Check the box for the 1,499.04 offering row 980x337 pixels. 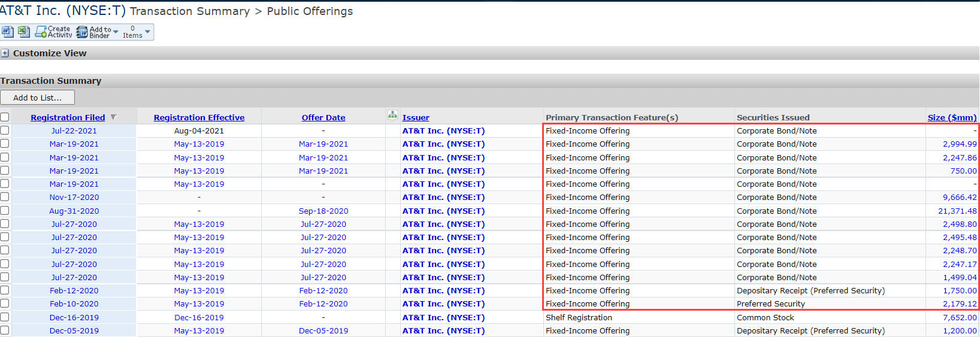5,277
